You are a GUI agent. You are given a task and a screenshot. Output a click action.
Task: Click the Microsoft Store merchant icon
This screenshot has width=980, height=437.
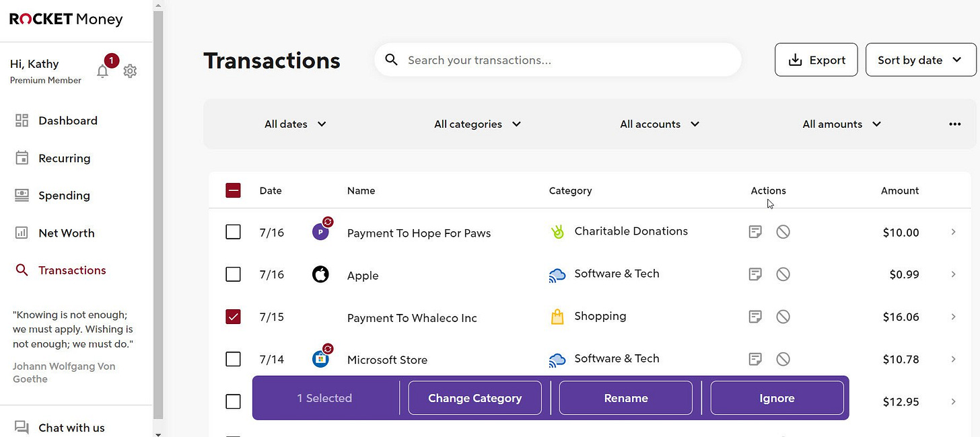click(321, 358)
